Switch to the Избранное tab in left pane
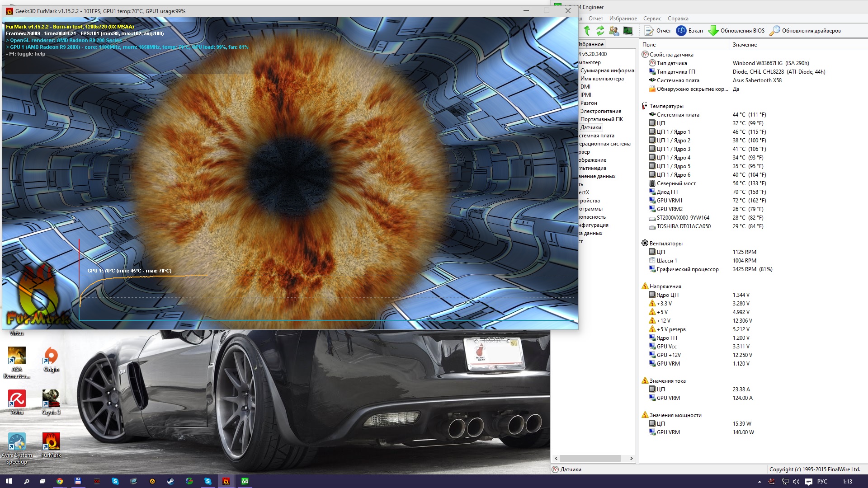The image size is (868, 488). pos(591,44)
